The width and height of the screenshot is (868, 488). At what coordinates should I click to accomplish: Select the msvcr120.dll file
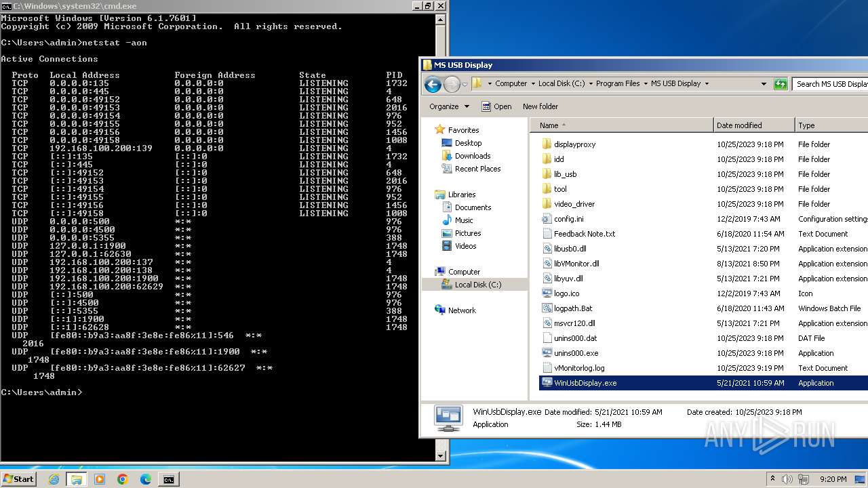click(x=574, y=323)
